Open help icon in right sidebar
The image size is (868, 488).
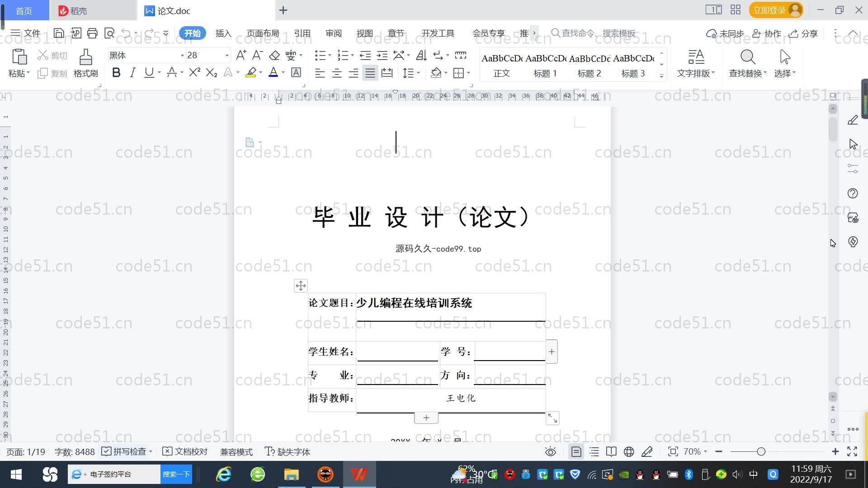853,193
